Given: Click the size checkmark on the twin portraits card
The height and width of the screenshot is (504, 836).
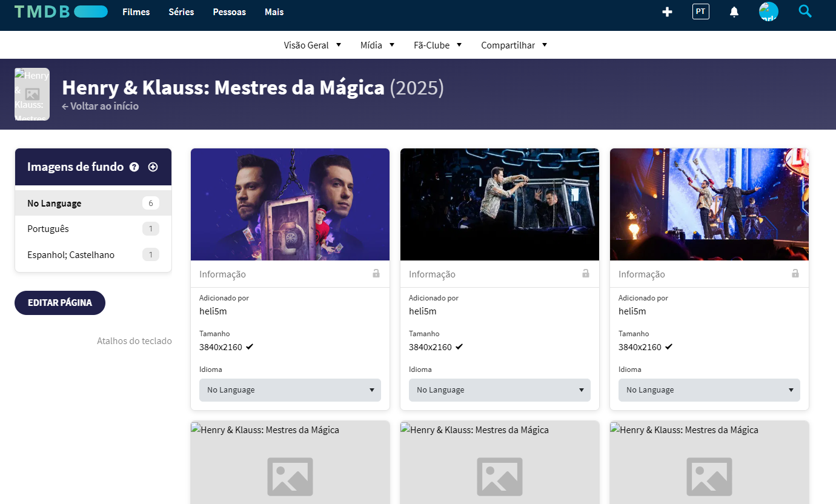Looking at the screenshot, I should pos(250,347).
